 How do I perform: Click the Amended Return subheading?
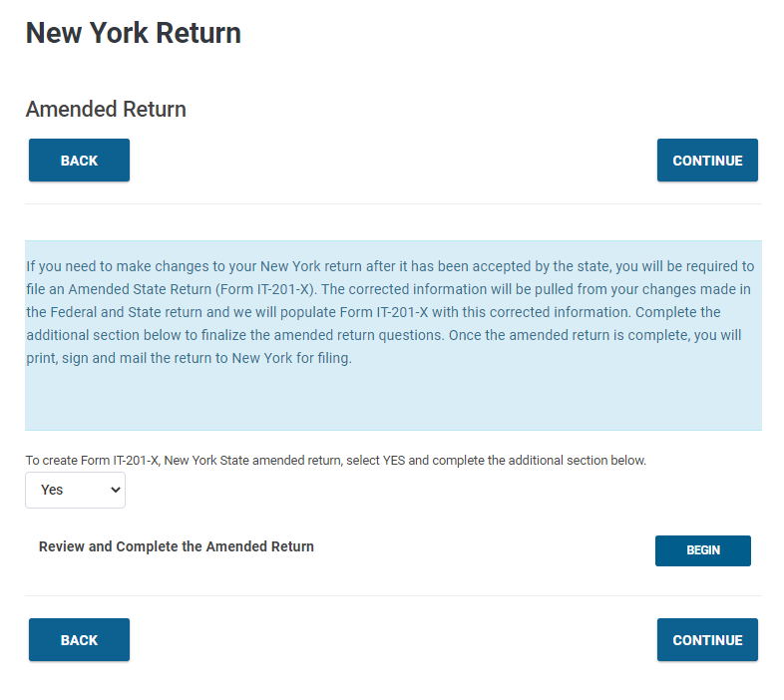click(x=106, y=109)
